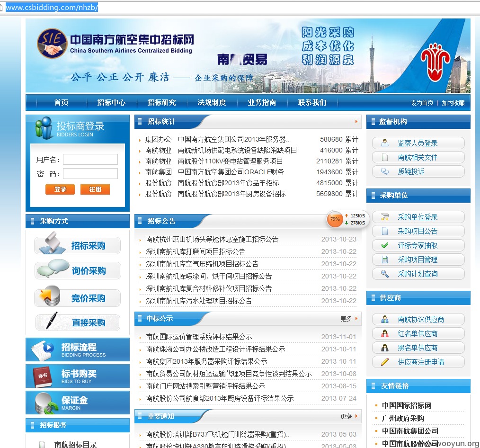Open the 中国南航集团公司 friendly link
This screenshot has width=480, height=448.
(x=410, y=431)
